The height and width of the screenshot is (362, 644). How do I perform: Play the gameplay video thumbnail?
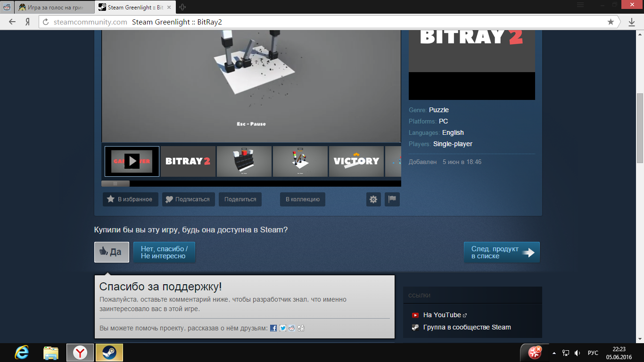132,161
